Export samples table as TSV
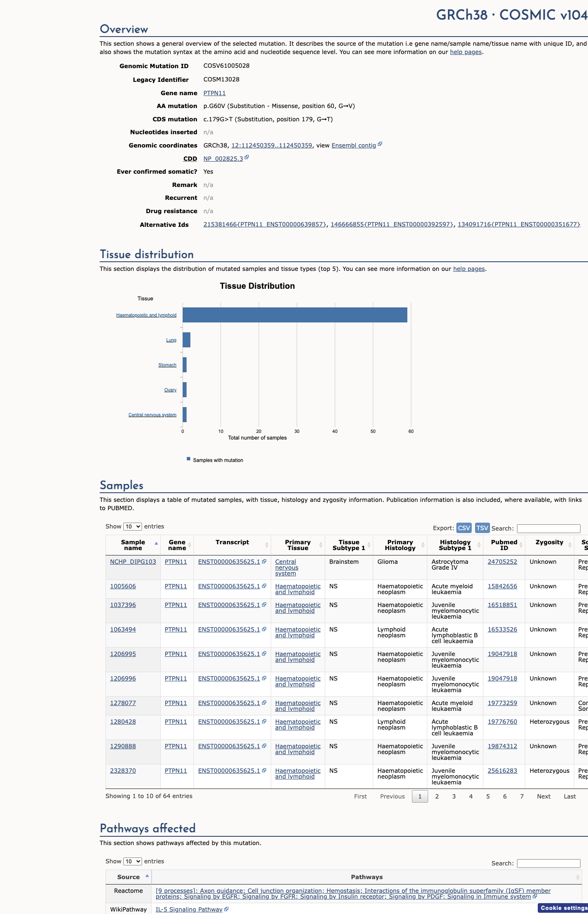588x914 pixels. (482, 528)
